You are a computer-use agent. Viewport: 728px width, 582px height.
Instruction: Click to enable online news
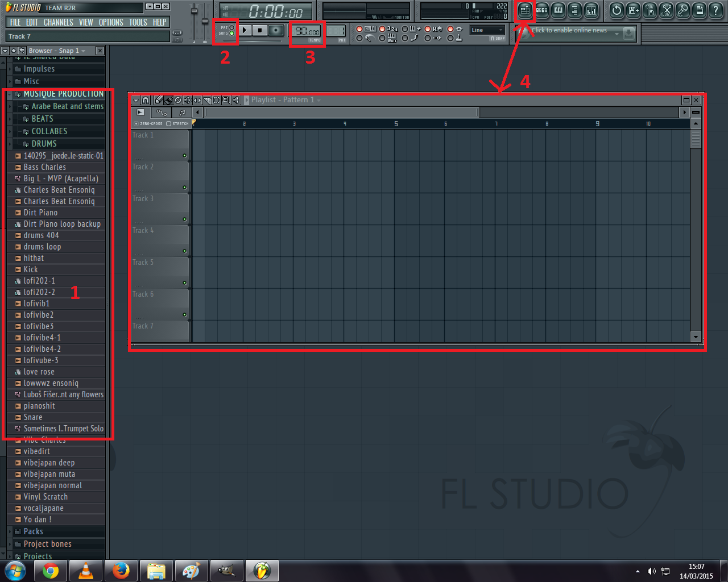569,31
